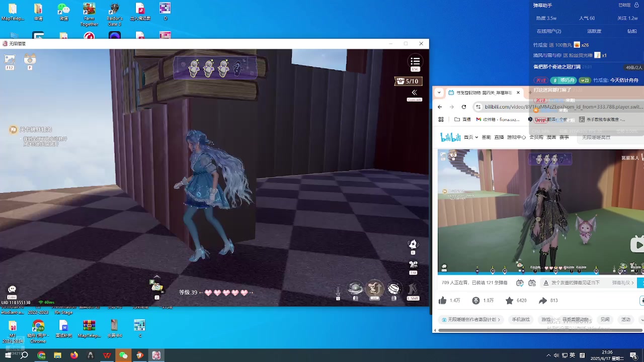Select the highlighted pet ability icon in game
This screenshot has height=362, width=644.
374,288
